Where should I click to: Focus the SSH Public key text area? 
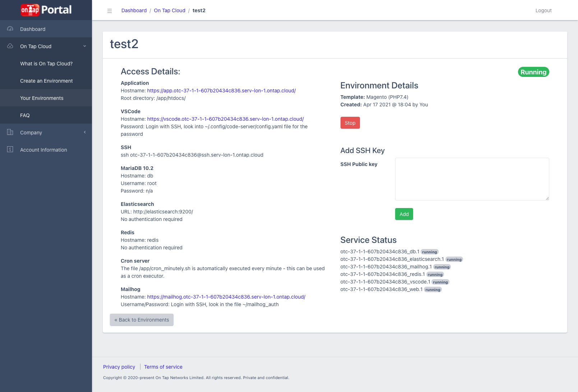pyautogui.click(x=472, y=179)
